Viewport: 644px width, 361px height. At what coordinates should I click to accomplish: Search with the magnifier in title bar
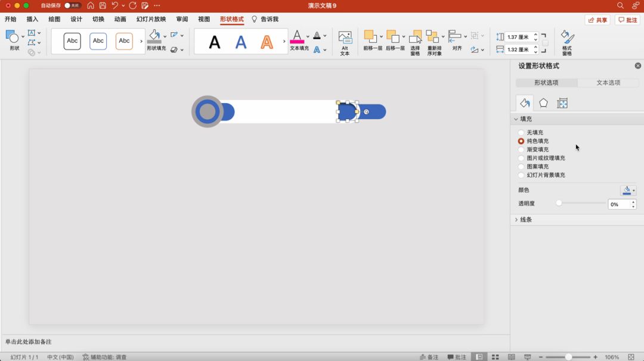tap(620, 5)
